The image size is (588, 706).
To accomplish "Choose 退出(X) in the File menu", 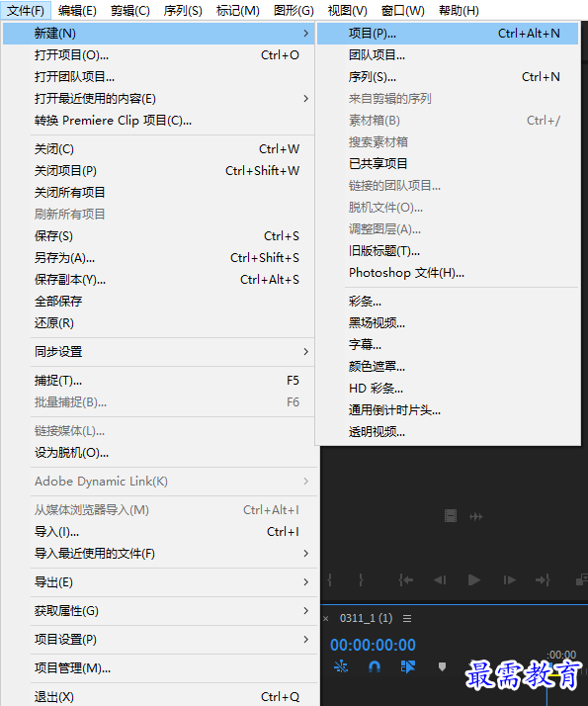I will (158, 696).
